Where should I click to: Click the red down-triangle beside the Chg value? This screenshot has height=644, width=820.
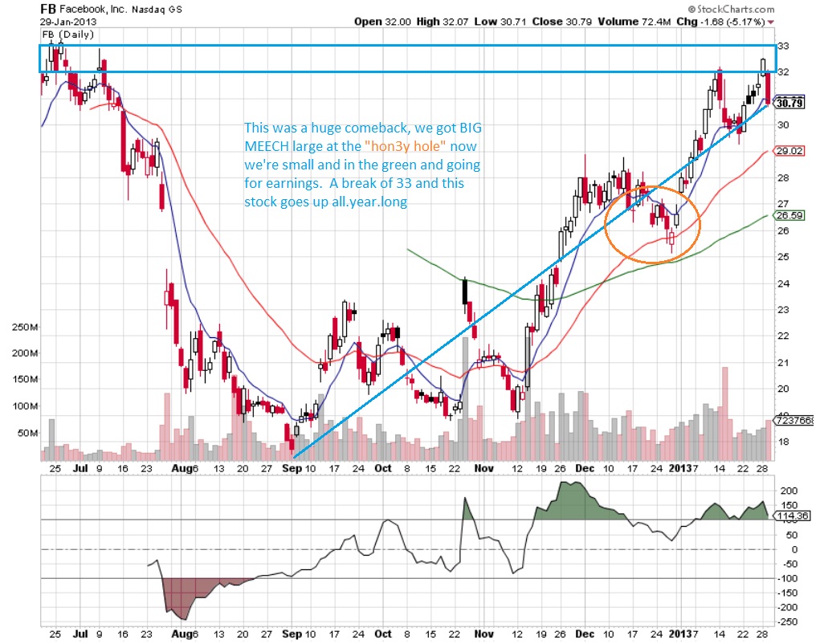pos(771,22)
